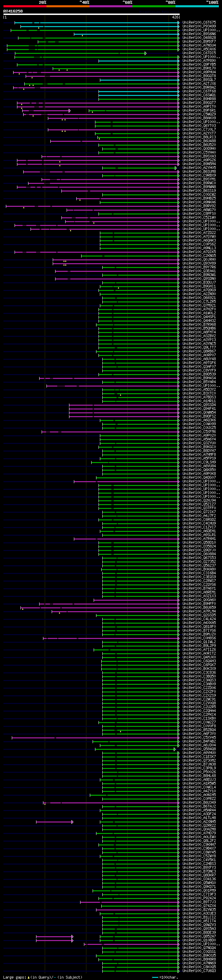Click the 20% red legend segment
Image resolution: width=222 pixels, height=980 pixels.
[x=25, y=6]
